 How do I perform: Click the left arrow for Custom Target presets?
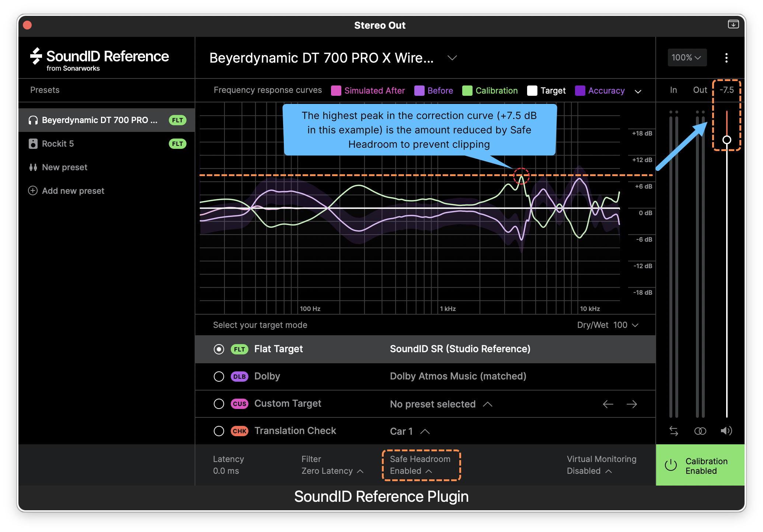[608, 404]
